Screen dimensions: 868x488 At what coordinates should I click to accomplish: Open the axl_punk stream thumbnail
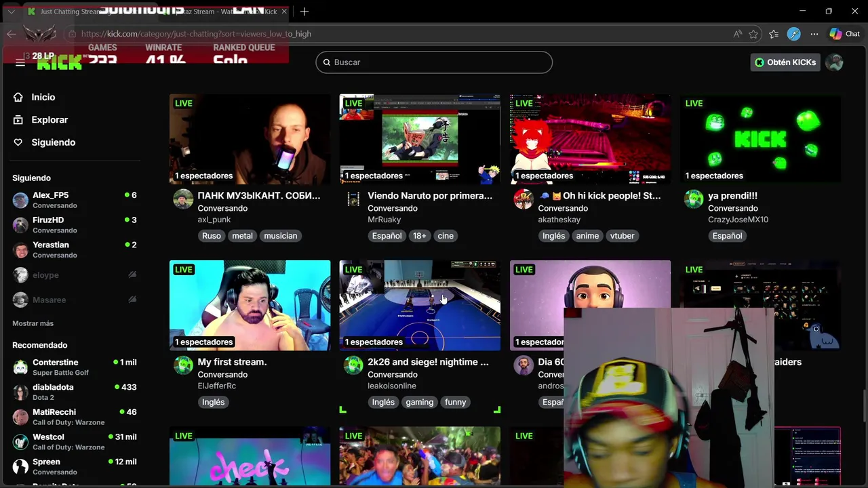click(250, 139)
